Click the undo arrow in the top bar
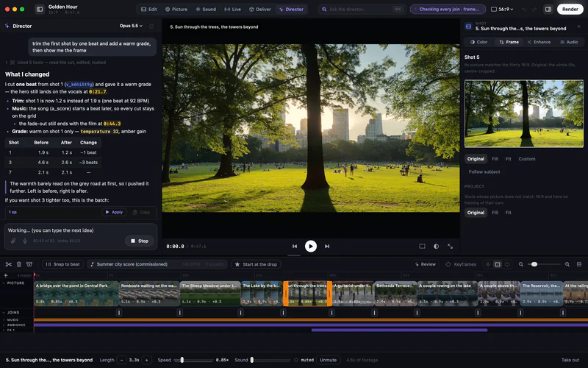Viewport: 588px width, 368px height. (x=524, y=9)
